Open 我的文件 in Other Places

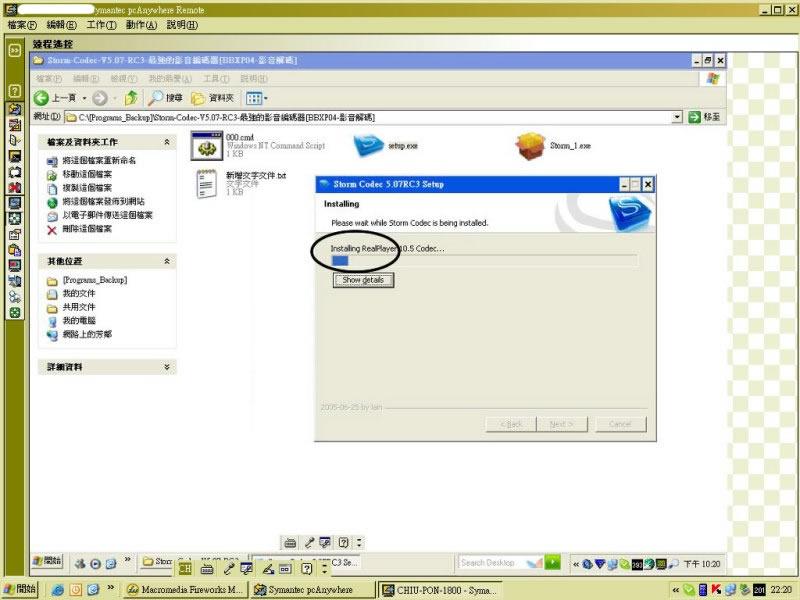point(79,294)
